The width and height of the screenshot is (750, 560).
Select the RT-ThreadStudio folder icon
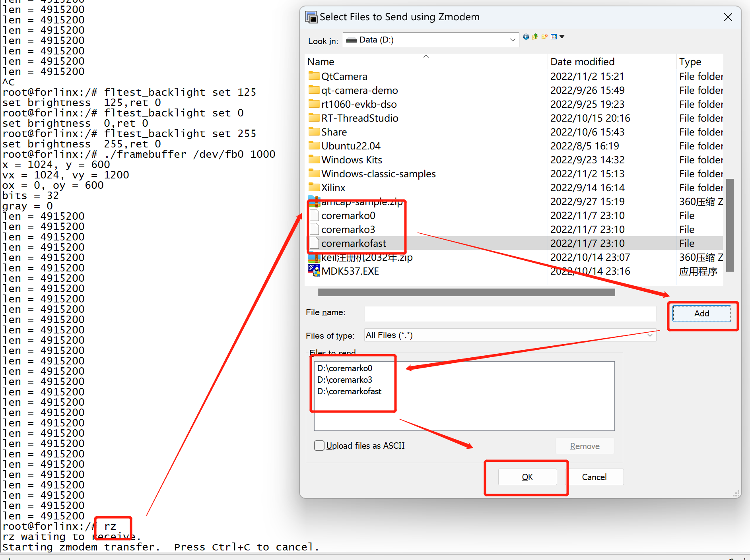tap(314, 118)
